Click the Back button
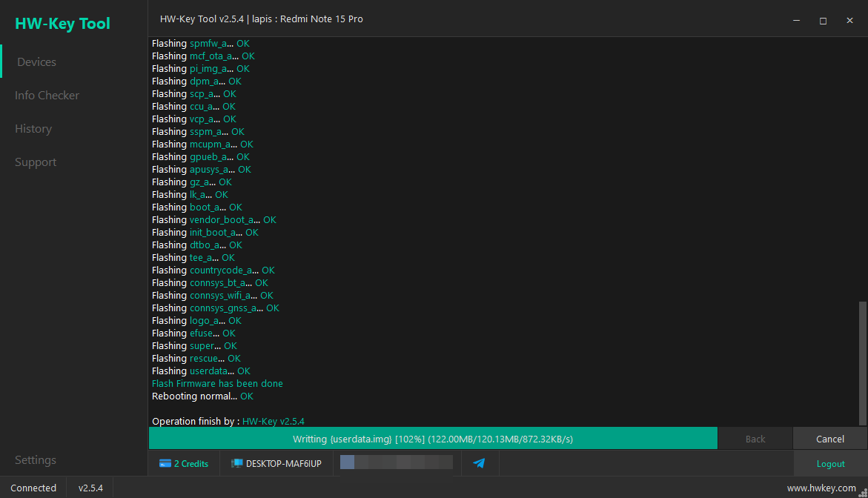This screenshot has height=498, width=868. pyautogui.click(x=755, y=439)
